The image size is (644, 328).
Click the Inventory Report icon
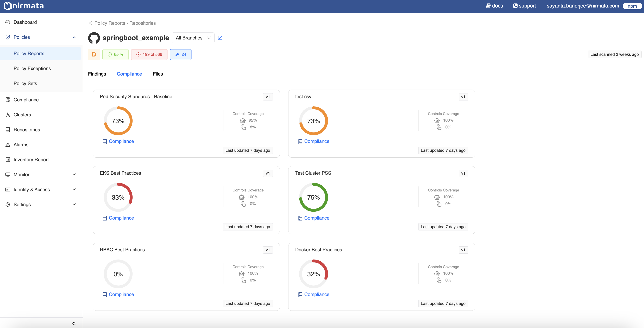8,160
